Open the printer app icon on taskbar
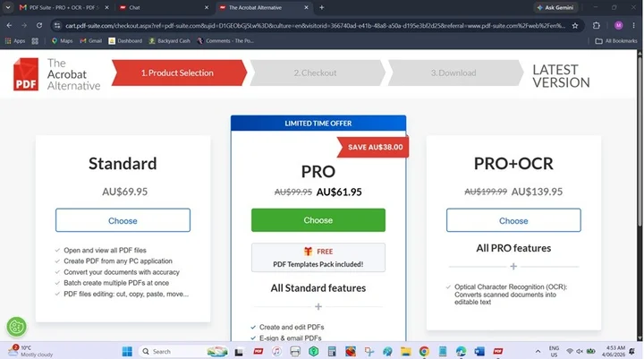644x359 pixels. tap(295, 351)
